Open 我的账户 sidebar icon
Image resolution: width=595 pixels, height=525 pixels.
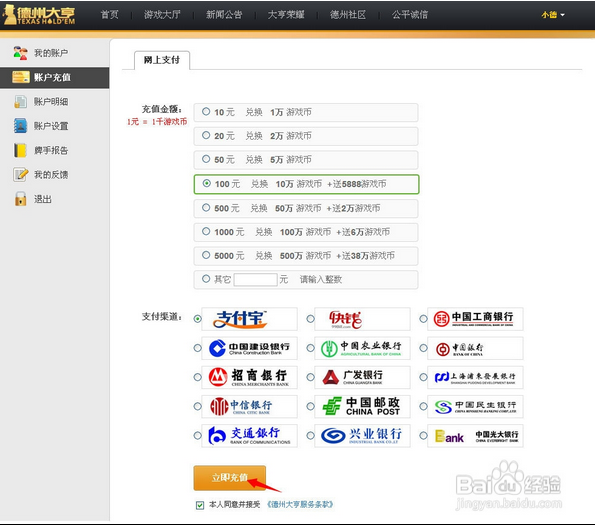(x=20, y=53)
